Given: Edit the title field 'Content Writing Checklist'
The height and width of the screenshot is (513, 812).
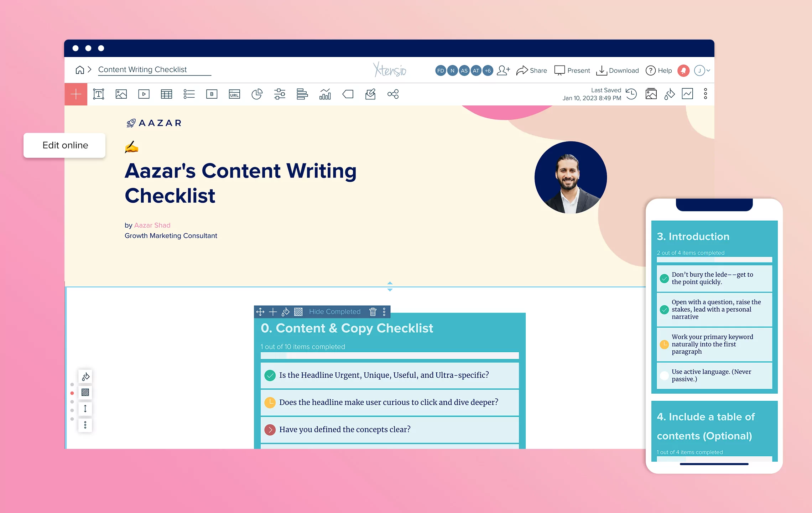Looking at the screenshot, I should pos(142,69).
